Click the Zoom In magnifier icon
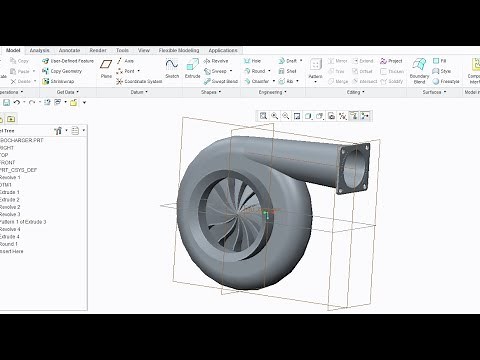480x360 pixels. pos(275,116)
